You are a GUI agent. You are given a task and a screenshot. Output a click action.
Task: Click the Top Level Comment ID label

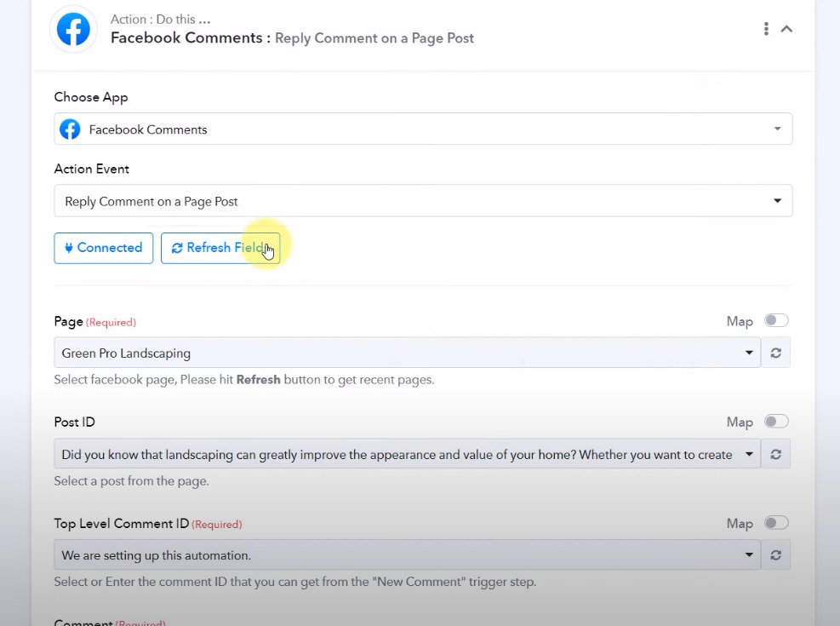click(x=122, y=524)
